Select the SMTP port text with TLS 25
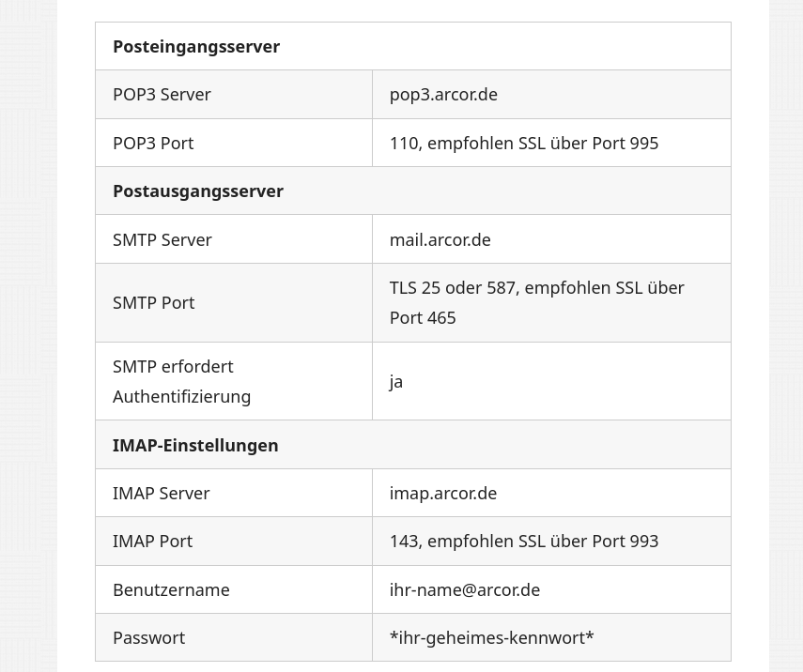Image resolution: width=803 pixels, height=672 pixels. [536, 303]
